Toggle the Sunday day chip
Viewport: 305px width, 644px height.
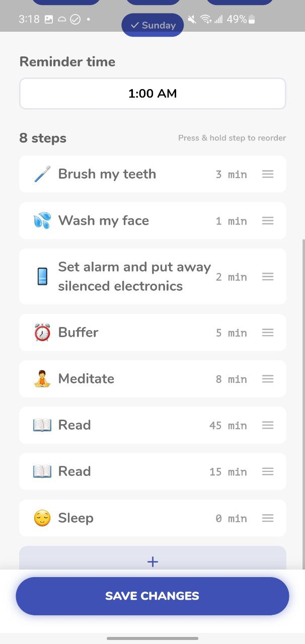[152, 25]
